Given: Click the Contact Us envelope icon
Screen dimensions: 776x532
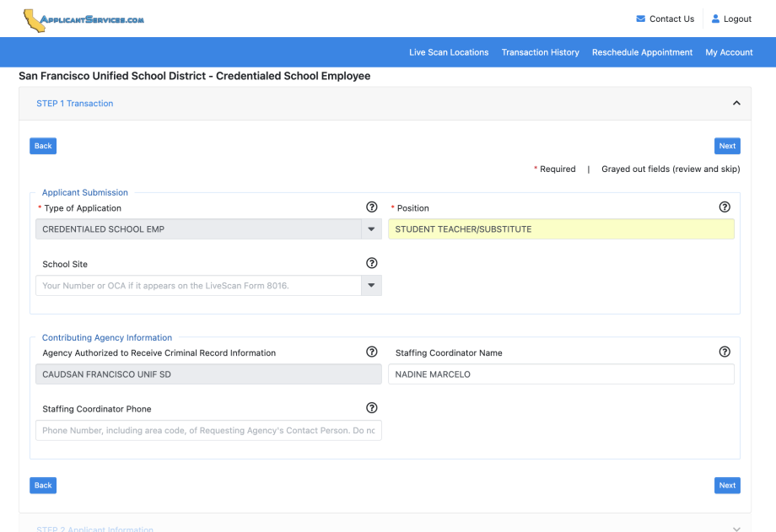Looking at the screenshot, I should (x=640, y=19).
